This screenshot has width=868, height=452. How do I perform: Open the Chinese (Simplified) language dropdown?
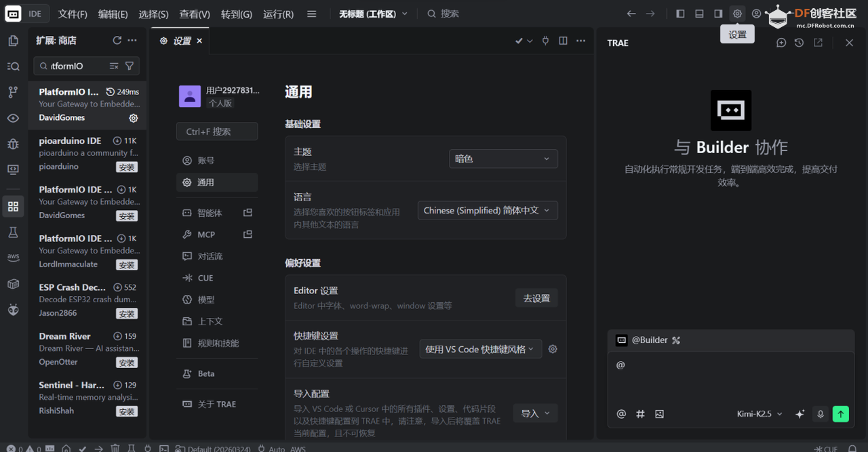(x=487, y=210)
